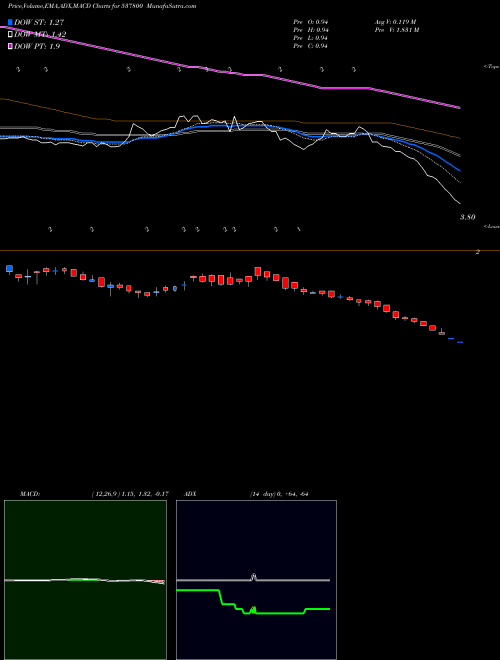Viewport: 500px width, 660px height.
Task: Click the Tops label at right edge
Action: click(x=492, y=67)
